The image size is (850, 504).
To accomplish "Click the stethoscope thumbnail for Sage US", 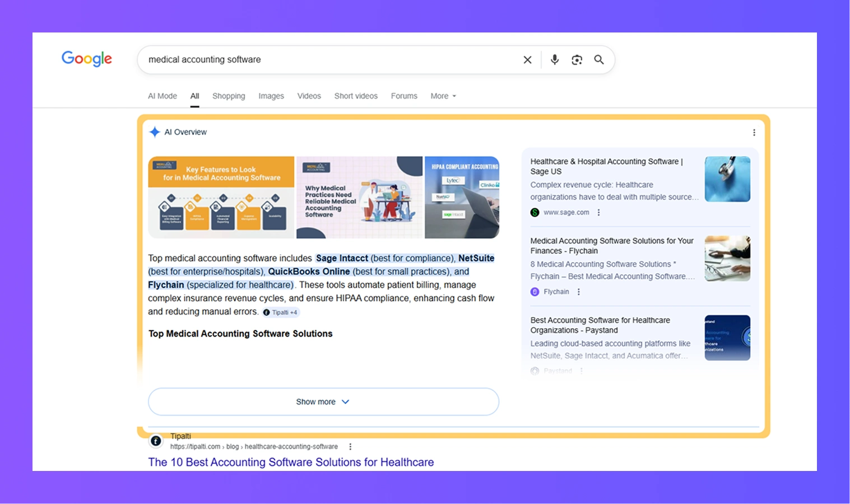I will tap(727, 179).
